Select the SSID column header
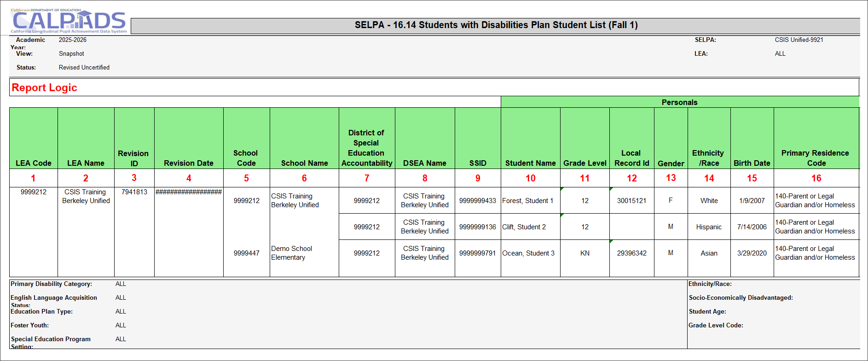The width and height of the screenshot is (868, 361). tap(478, 163)
